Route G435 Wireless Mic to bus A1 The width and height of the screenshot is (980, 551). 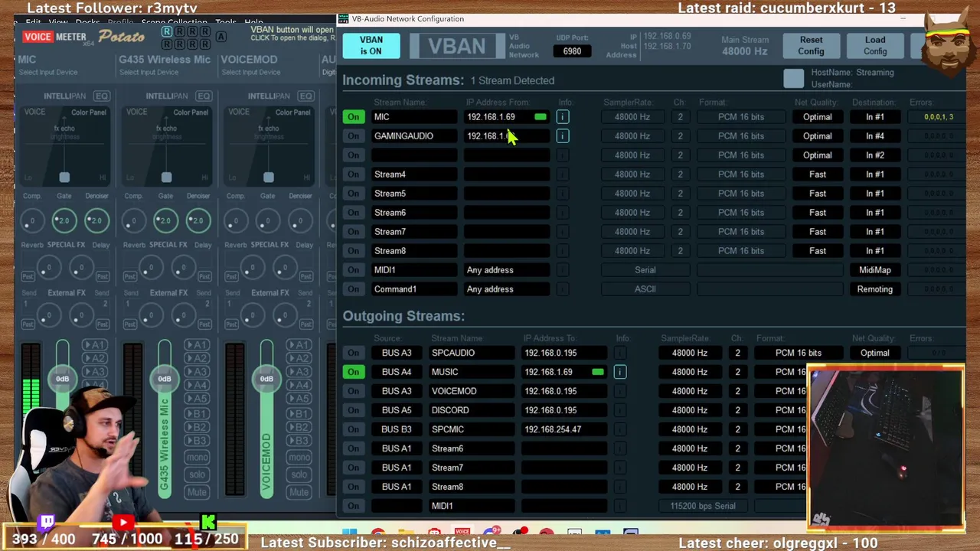click(197, 345)
